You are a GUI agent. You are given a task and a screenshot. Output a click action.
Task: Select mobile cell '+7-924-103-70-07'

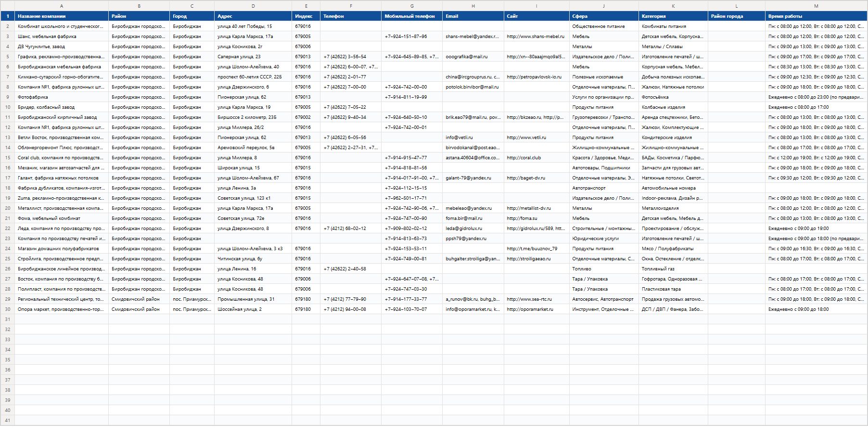click(x=412, y=309)
